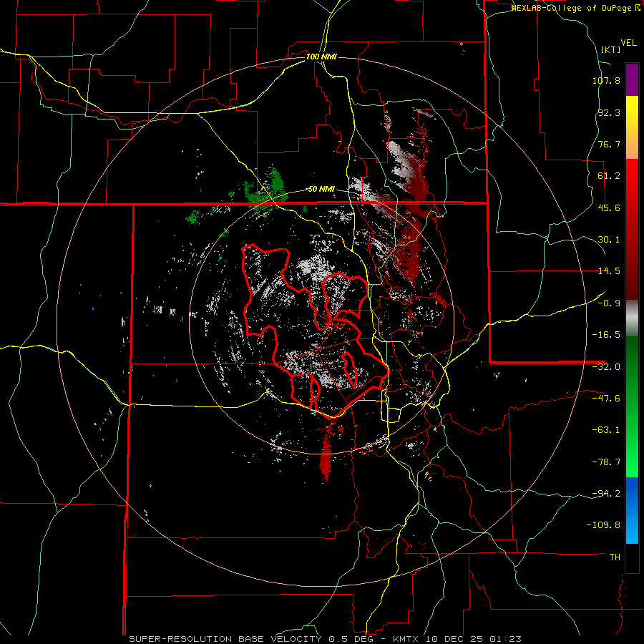
Task: Click the TH label on the legend
Action: tap(615, 557)
